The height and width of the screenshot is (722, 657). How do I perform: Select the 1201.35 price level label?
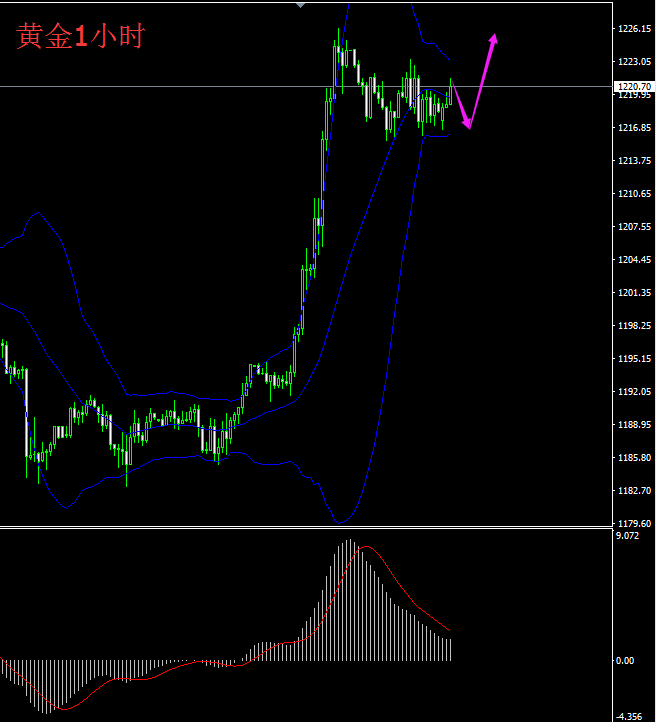pyautogui.click(x=634, y=293)
